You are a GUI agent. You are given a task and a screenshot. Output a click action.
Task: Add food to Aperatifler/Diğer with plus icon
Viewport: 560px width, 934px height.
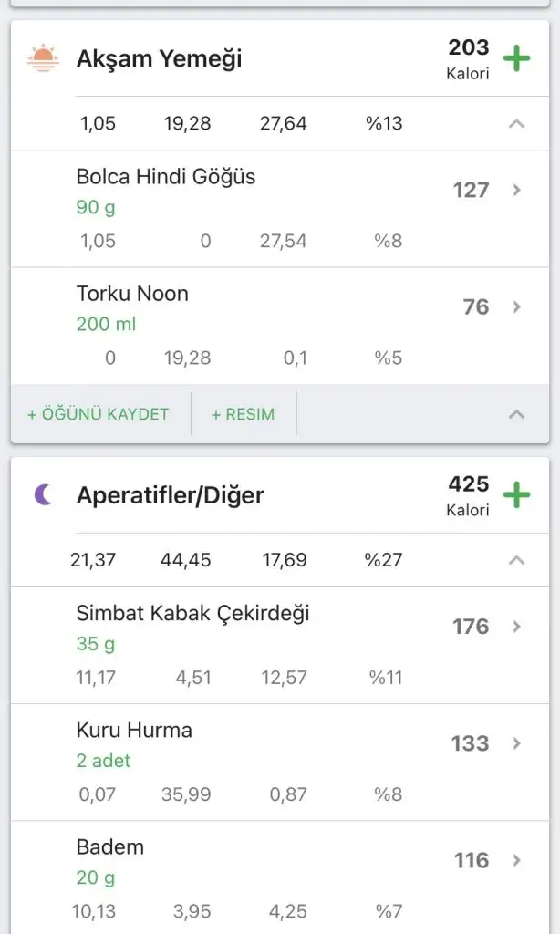coord(517,496)
